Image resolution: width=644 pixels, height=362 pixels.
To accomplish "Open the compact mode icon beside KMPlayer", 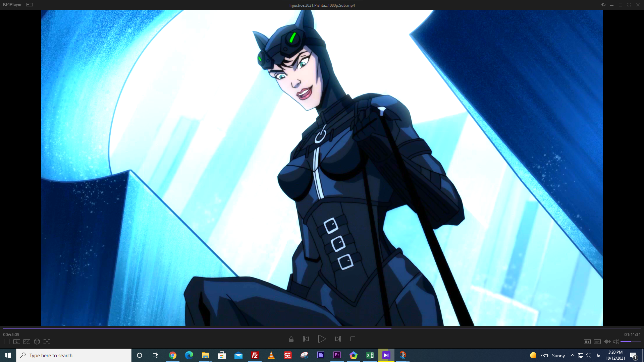I will point(30,5).
